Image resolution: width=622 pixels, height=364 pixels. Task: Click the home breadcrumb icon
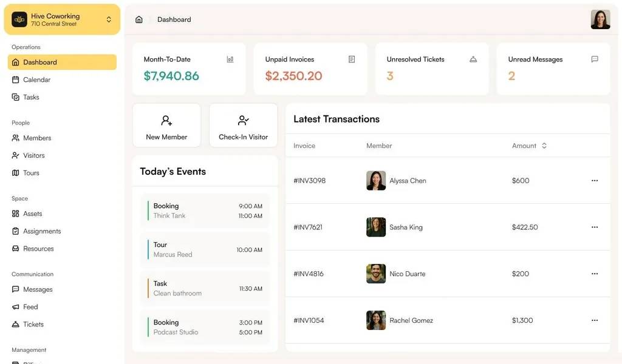coord(138,19)
